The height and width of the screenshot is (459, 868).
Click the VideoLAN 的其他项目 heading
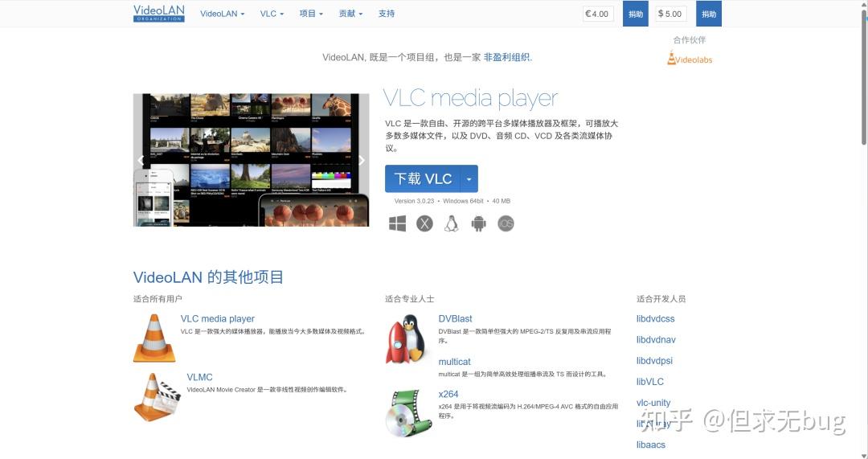[208, 277]
